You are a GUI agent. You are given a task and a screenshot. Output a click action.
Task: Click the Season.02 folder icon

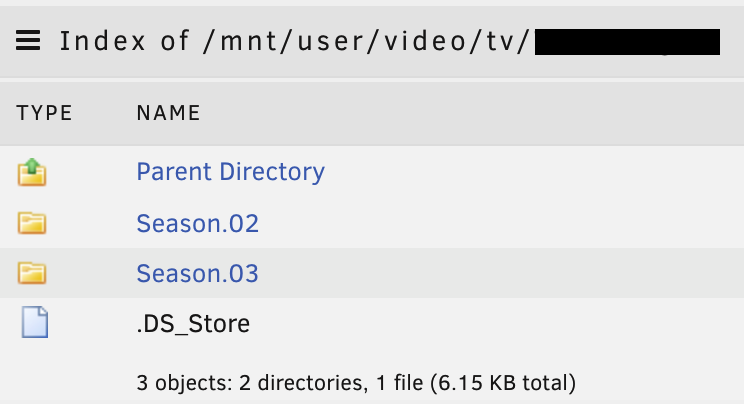click(32, 223)
